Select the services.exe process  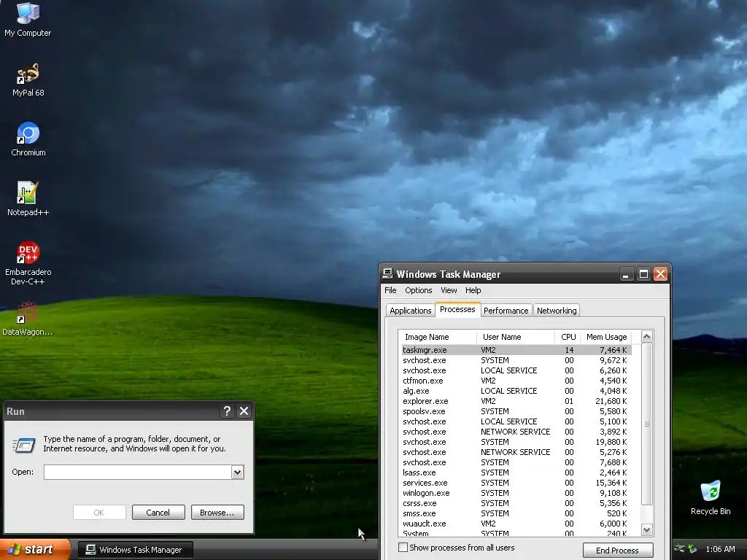(x=516, y=483)
